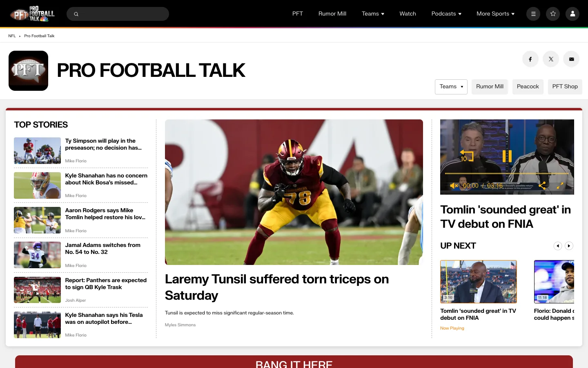Go to previous Up Next videos
The image size is (588, 368).
(557, 246)
